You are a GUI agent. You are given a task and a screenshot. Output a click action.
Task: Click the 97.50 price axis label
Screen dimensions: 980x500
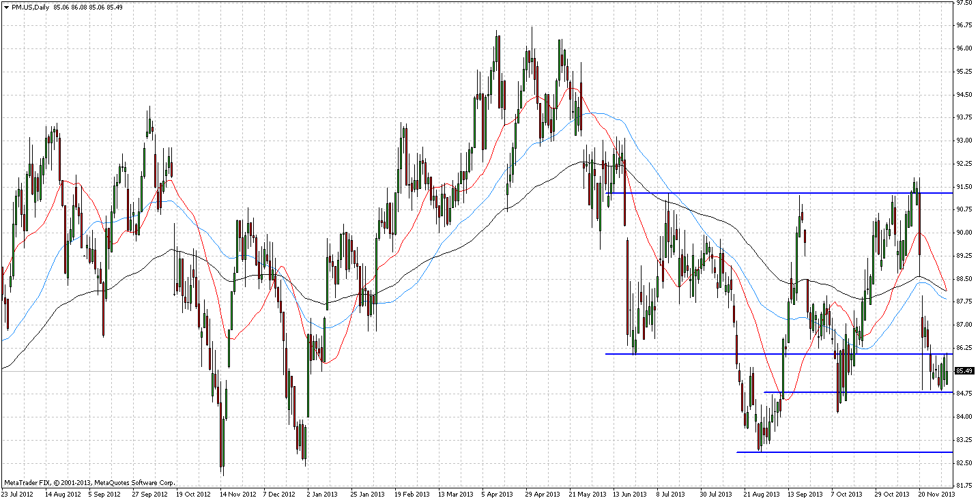(964, 3)
